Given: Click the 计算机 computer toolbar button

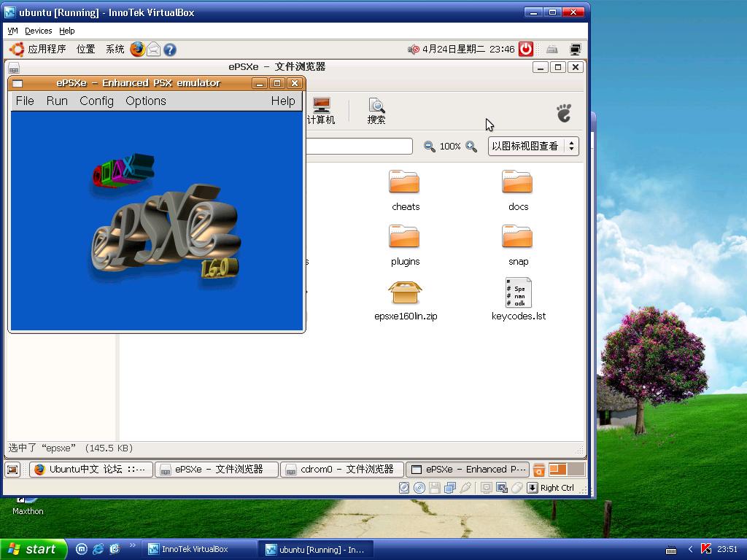Looking at the screenshot, I should 321,112.
